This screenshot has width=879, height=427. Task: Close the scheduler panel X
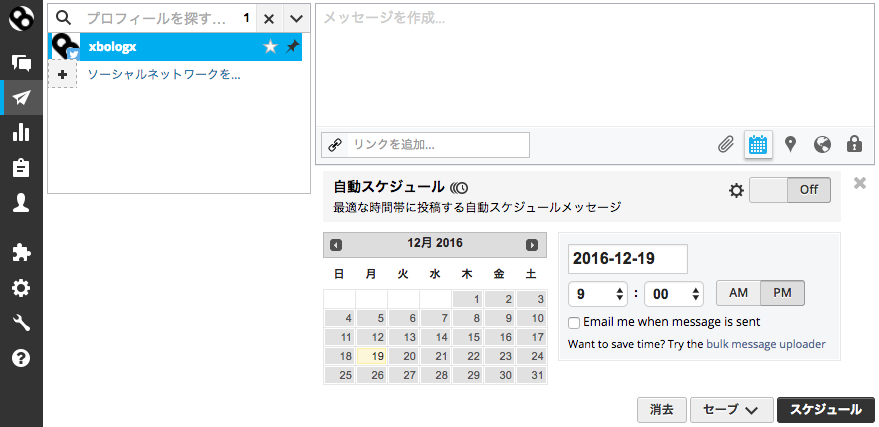coord(860,183)
